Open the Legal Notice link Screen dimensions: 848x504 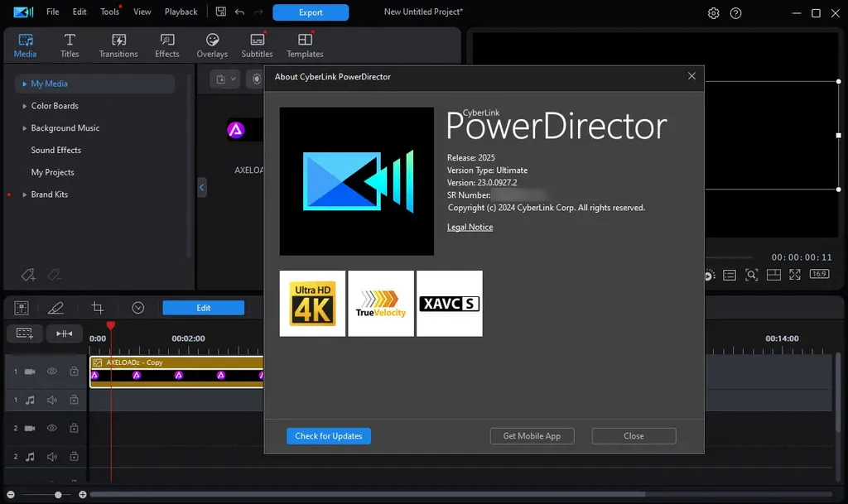[x=470, y=228]
